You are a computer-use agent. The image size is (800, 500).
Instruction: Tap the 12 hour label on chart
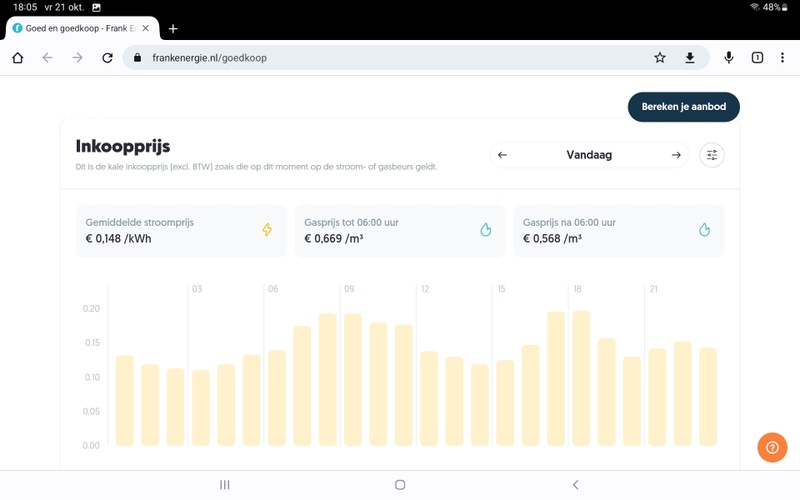coord(425,289)
